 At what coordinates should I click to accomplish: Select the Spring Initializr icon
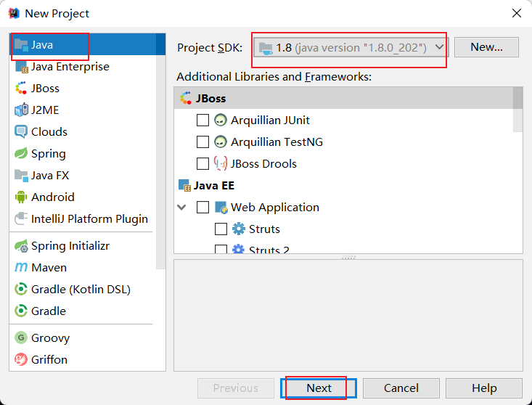click(21, 246)
